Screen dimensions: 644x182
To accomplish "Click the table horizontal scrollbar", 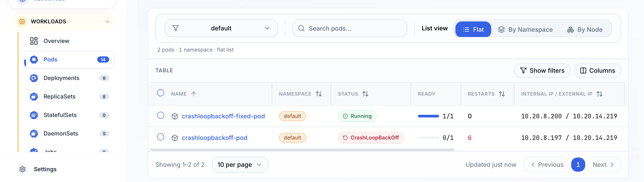I will point(302,150).
